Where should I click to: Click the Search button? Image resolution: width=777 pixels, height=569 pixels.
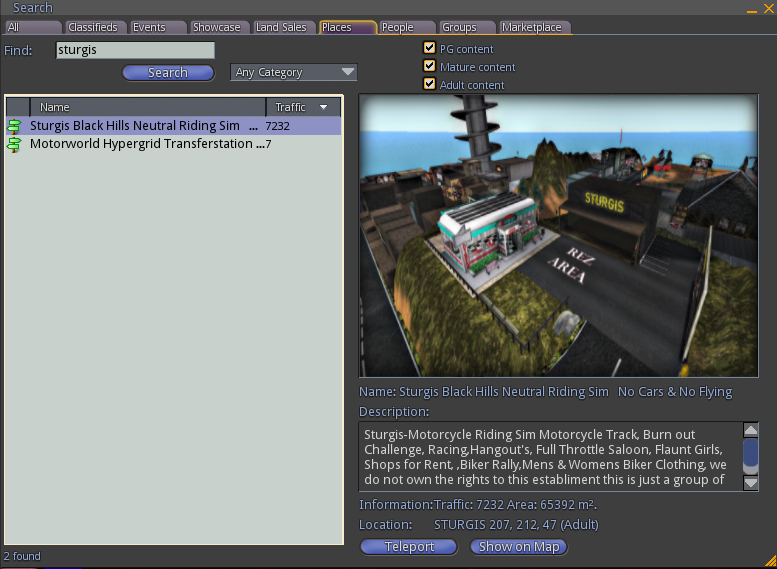point(168,73)
